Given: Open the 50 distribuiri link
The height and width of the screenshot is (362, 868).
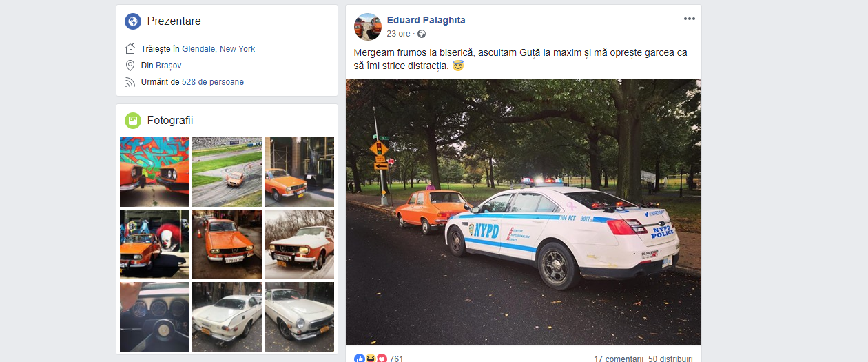Looking at the screenshot, I should point(670,359).
